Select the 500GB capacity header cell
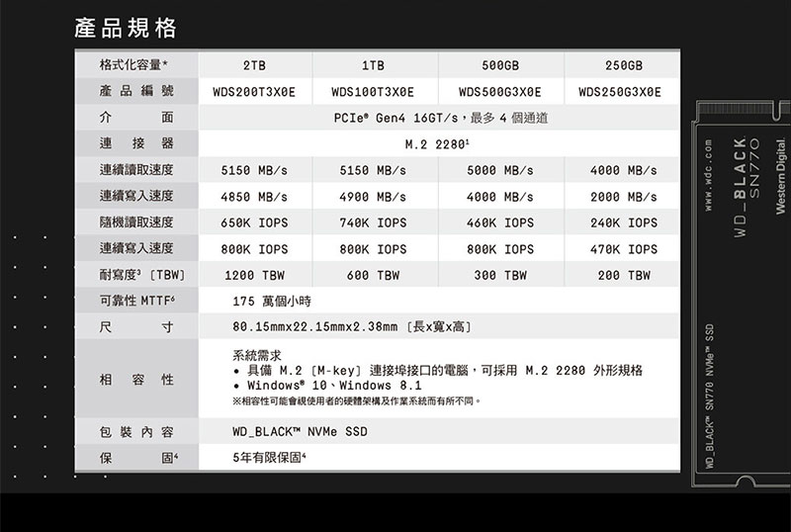 (500, 65)
